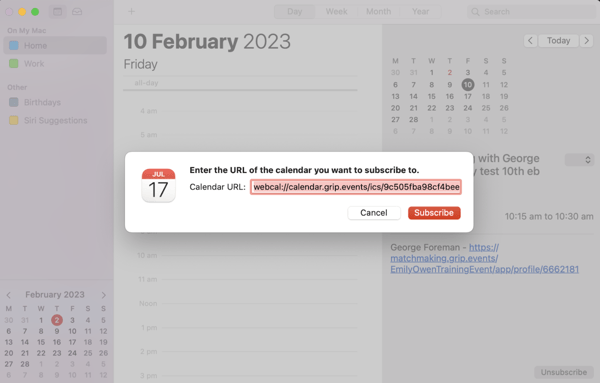Click the Cancel button
The image size is (600, 383).
pos(374,213)
